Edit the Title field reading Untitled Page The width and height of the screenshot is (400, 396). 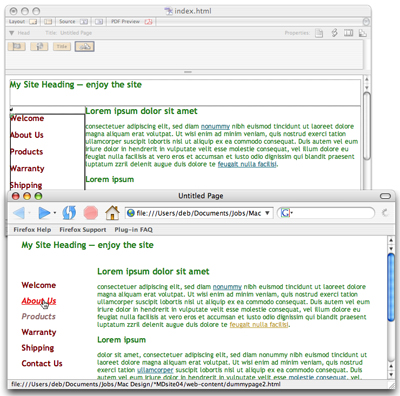[x=76, y=33]
